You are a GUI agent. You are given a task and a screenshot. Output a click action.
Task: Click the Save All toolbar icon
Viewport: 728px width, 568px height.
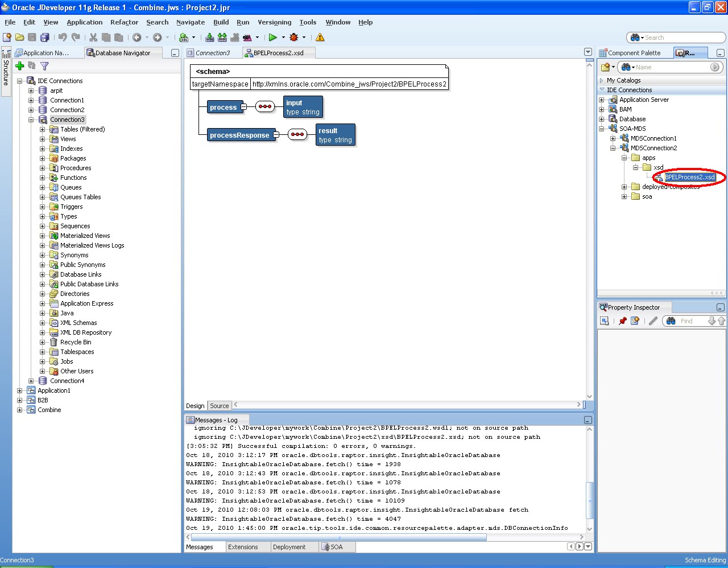click(44, 37)
